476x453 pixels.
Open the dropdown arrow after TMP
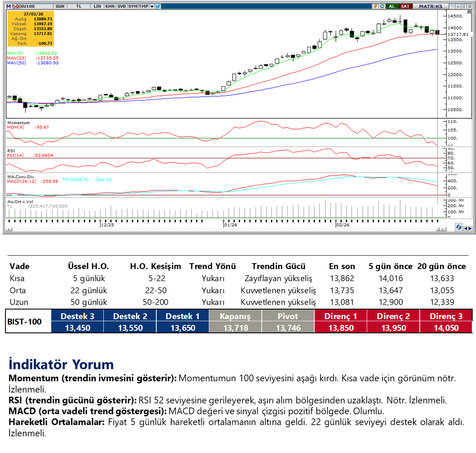coord(152,6)
